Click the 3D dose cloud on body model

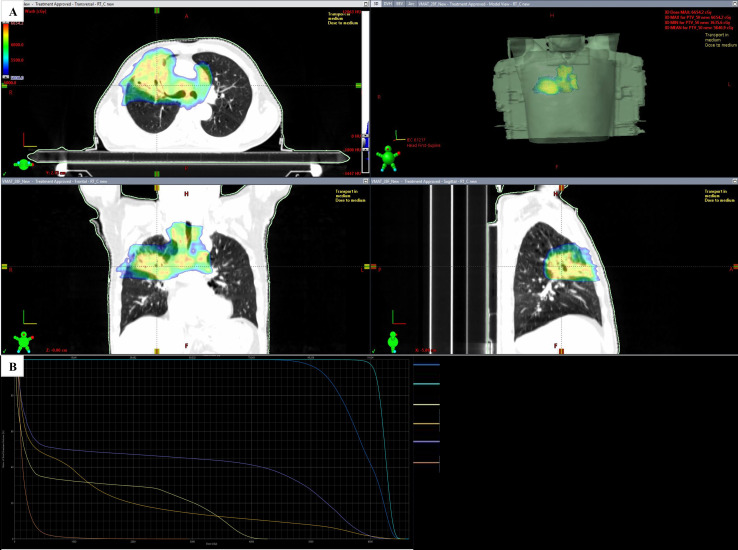pos(555,81)
